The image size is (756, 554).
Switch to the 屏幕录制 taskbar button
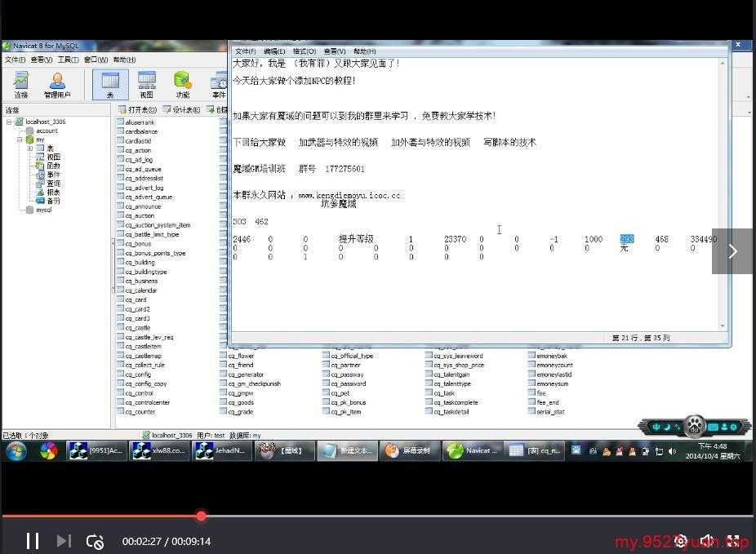click(x=409, y=451)
